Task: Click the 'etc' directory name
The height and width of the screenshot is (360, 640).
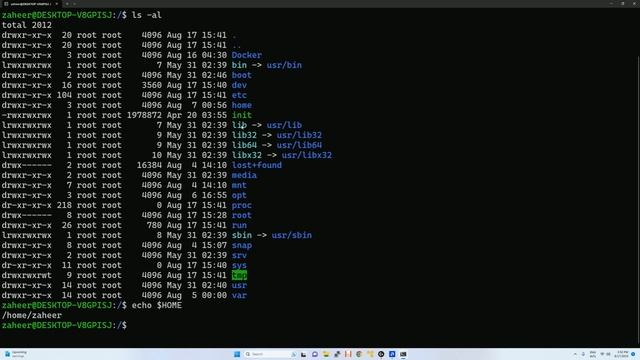Action: (x=239, y=95)
